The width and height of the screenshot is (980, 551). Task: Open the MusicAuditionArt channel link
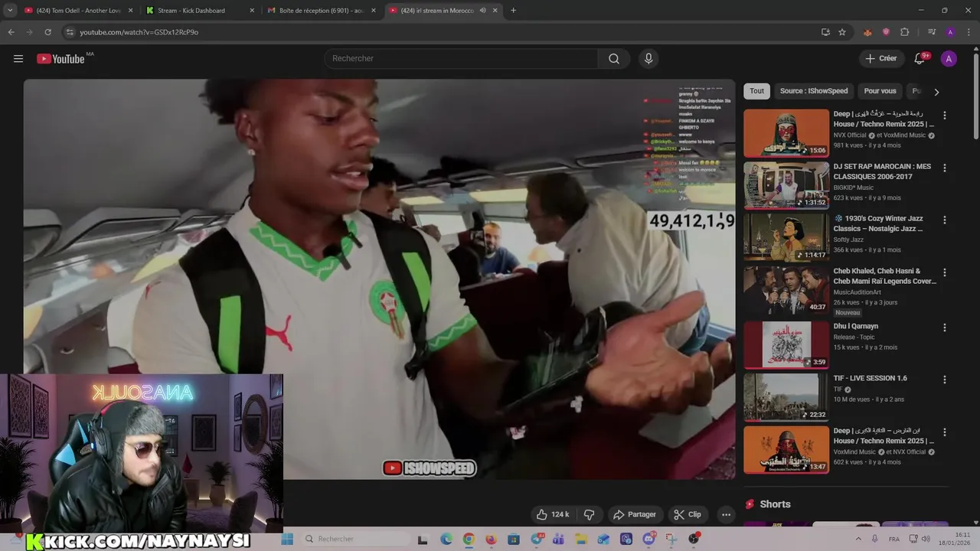tap(857, 292)
